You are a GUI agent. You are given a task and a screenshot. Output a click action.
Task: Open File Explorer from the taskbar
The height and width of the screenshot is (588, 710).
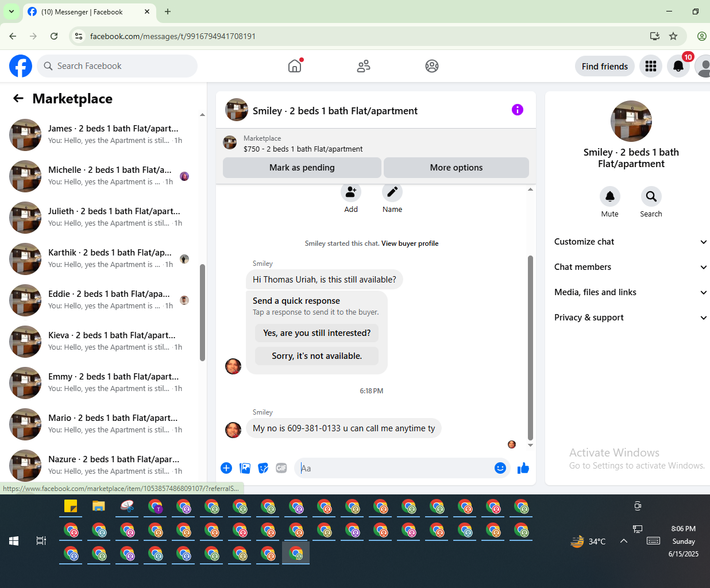click(99, 506)
